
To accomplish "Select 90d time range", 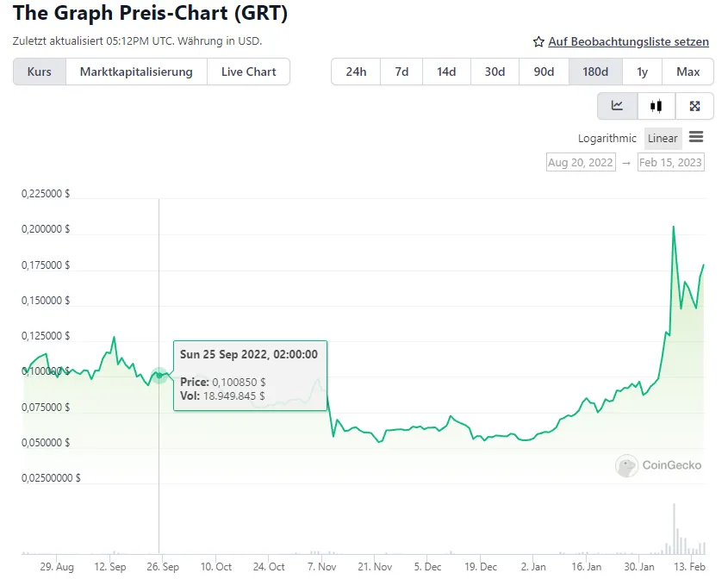I will tap(544, 72).
